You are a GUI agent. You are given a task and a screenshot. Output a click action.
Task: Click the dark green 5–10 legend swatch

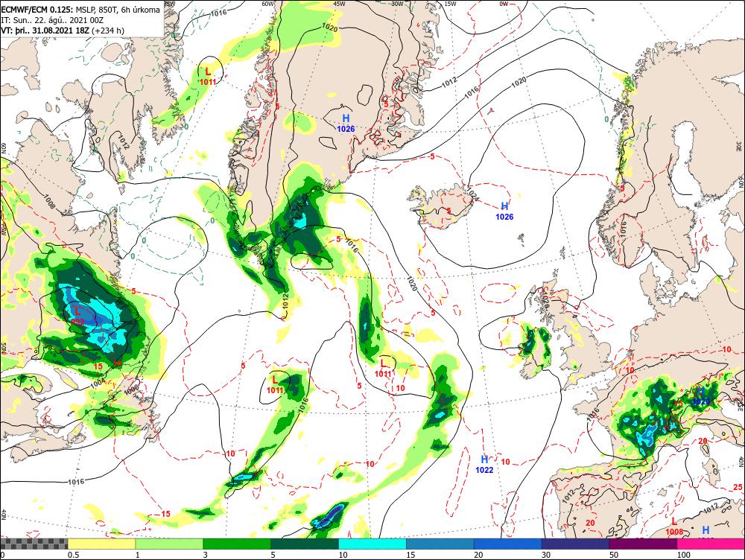pyautogui.click(x=305, y=544)
